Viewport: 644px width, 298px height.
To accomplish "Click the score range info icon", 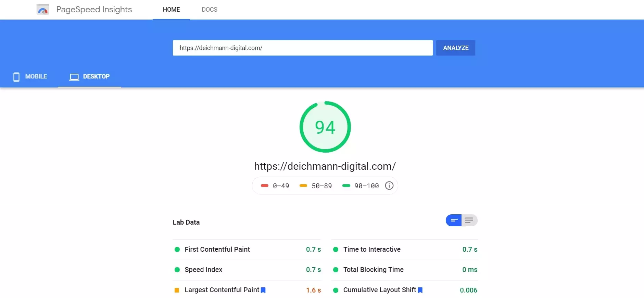I will click(x=389, y=186).
